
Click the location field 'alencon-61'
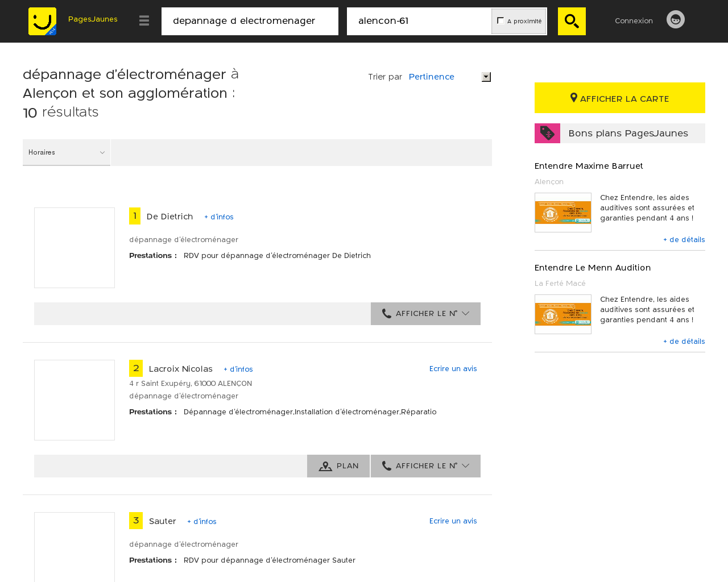[419, 21]
